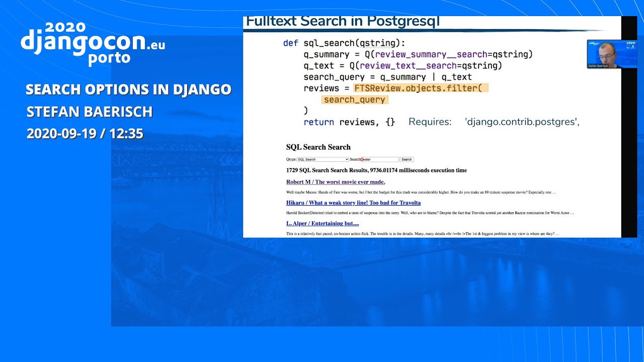Click the slide title 'Fulltext Search in Postgresql'
644x362 pixels.
click(343, 22)
